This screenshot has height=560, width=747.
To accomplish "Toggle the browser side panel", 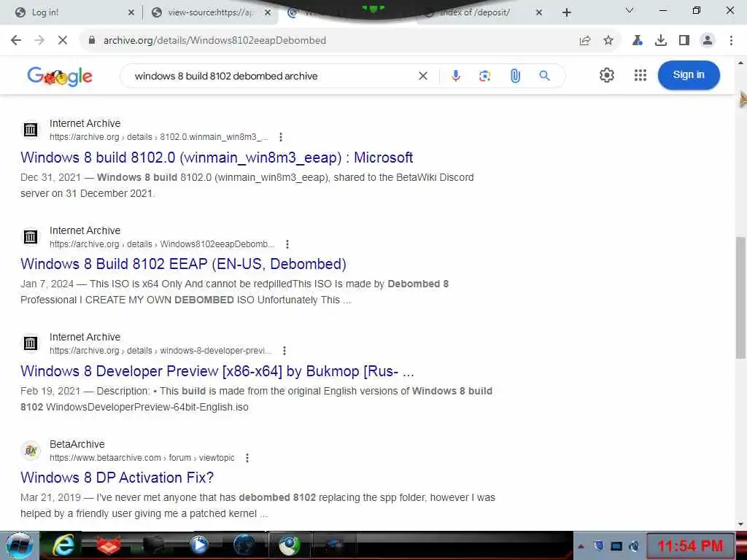I will coord(684,41).
